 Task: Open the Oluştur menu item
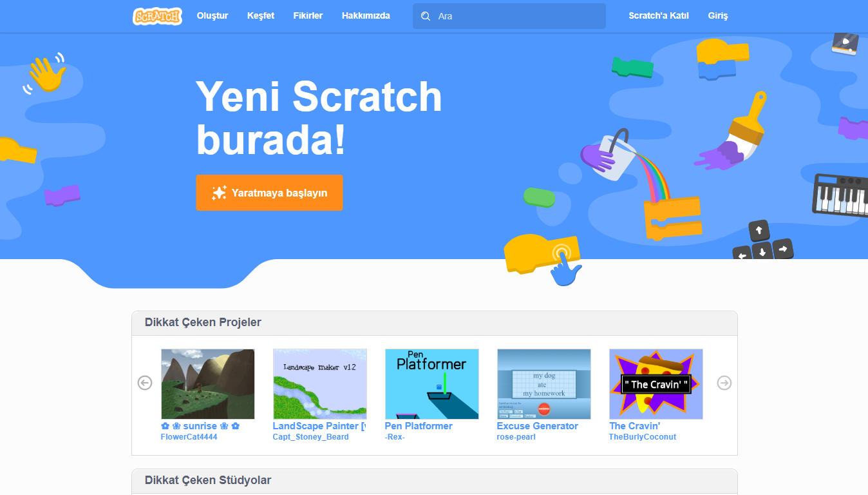pyautogui.click(x=212, y=16)
